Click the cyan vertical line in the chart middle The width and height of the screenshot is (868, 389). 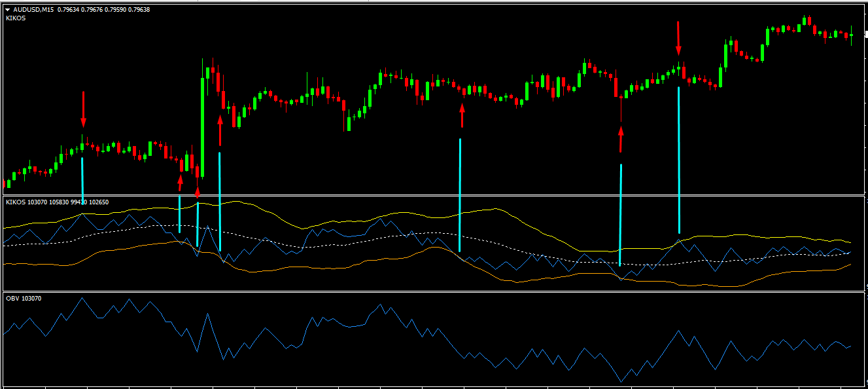[460, 195]
